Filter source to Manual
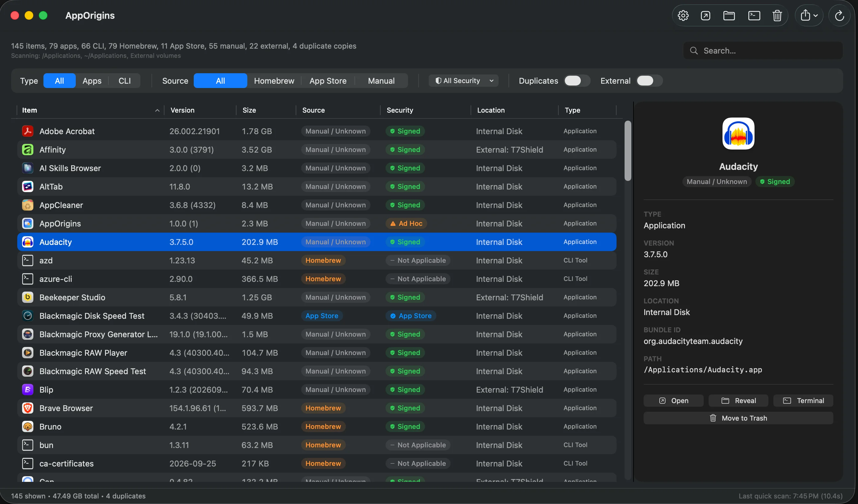Screen dimensions: 858x504 click(381, 81)
